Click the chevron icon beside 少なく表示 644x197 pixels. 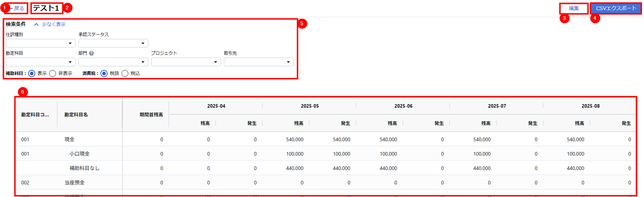(x=36, y=24)
